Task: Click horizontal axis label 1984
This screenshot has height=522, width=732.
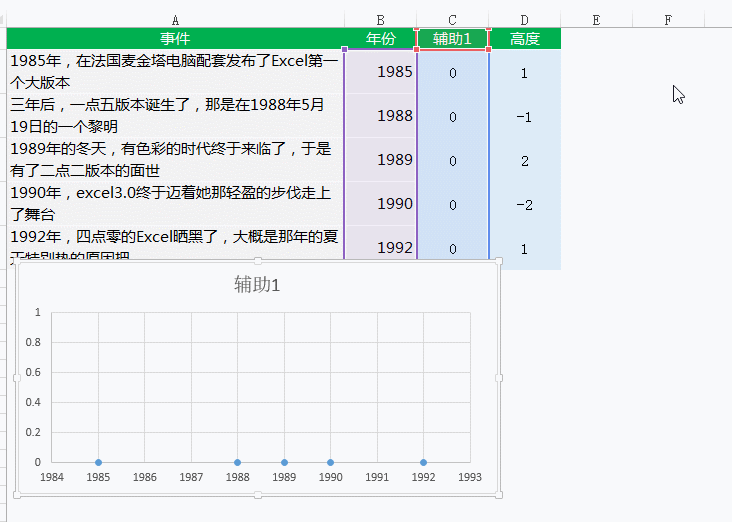Action: [x=52, y=477]
